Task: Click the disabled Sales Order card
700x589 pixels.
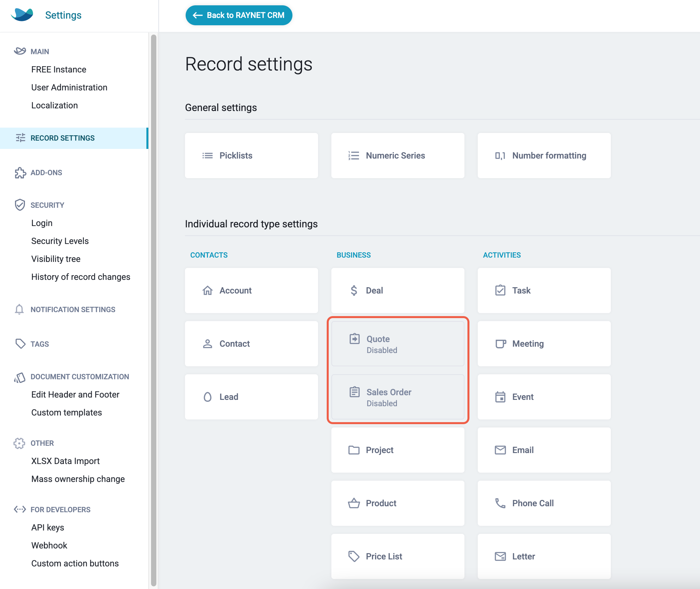Action: (x=398, y=397)
